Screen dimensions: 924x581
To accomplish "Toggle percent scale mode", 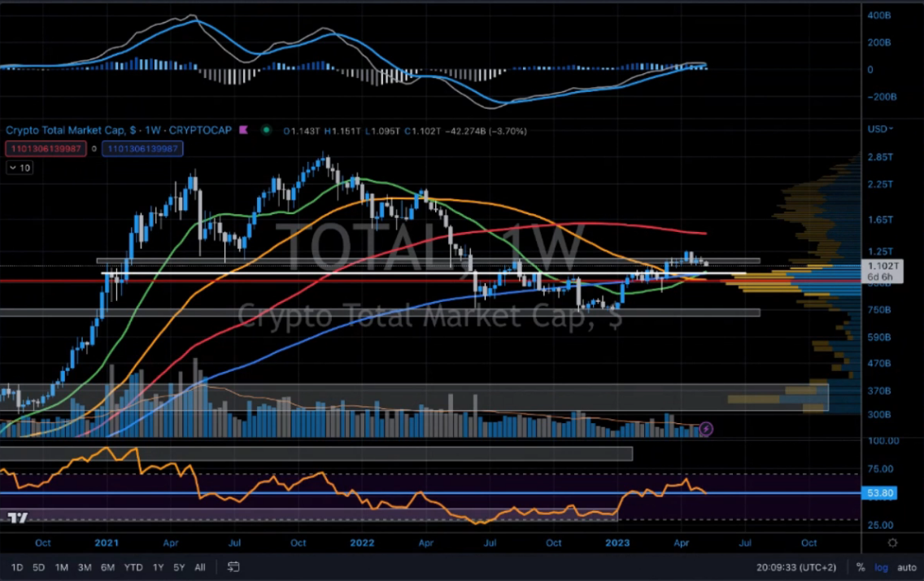I will coord(861,567).
